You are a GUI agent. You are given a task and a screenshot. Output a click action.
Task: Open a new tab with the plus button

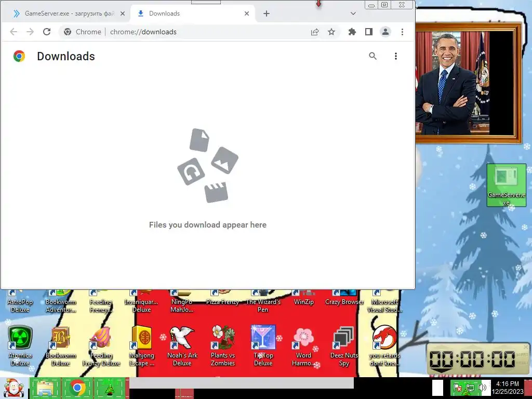pos(267,14)
